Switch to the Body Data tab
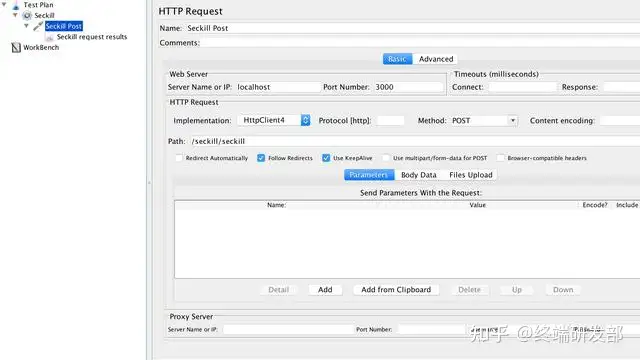This screenshot has height=360, width=640. [x=419, y=175]
